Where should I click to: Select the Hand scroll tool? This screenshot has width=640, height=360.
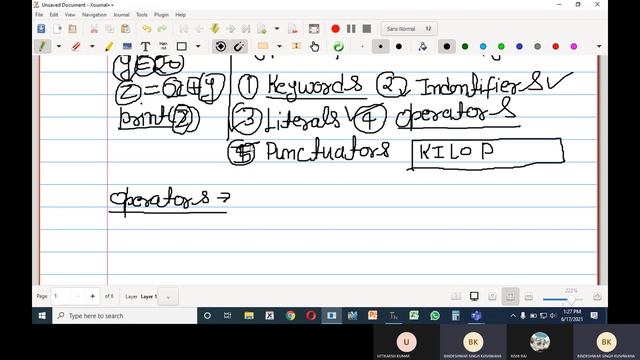[x=314, y=47]
